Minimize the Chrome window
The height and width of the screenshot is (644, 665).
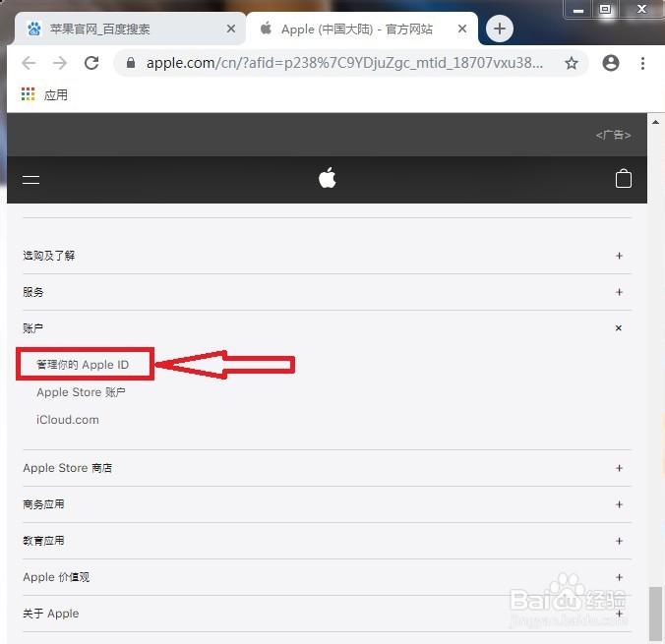click(578, 10)
